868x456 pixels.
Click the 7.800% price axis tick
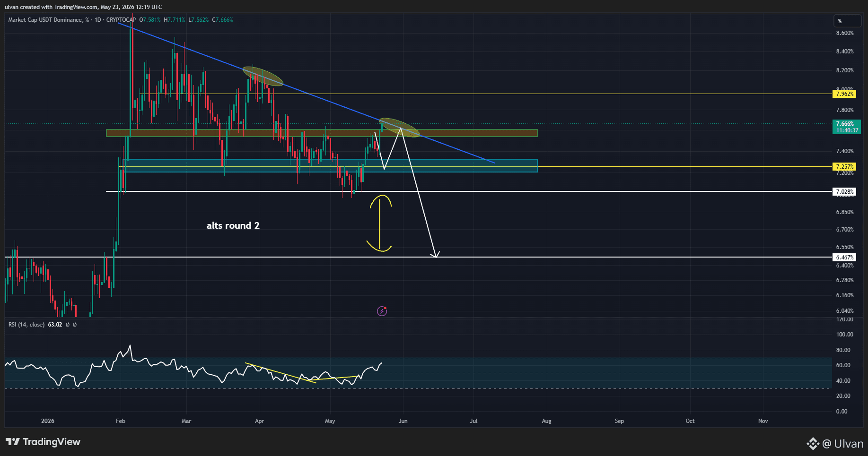pyautogui.click(x=845, y=110)
